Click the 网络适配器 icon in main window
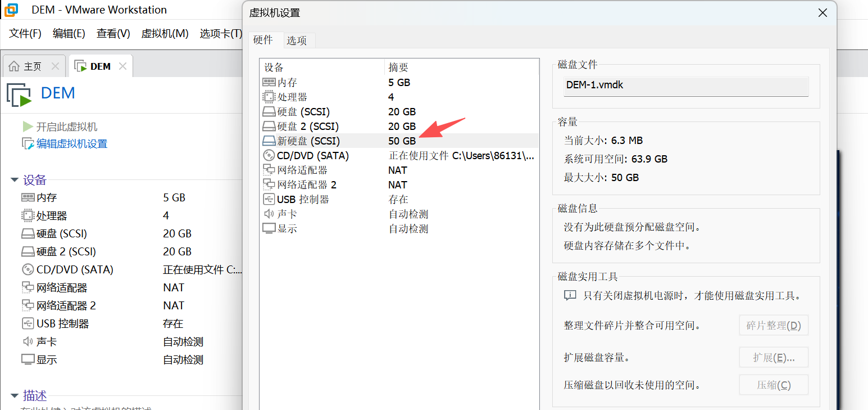The width and height of the screenshot is (868, 410). pos(28,287)
